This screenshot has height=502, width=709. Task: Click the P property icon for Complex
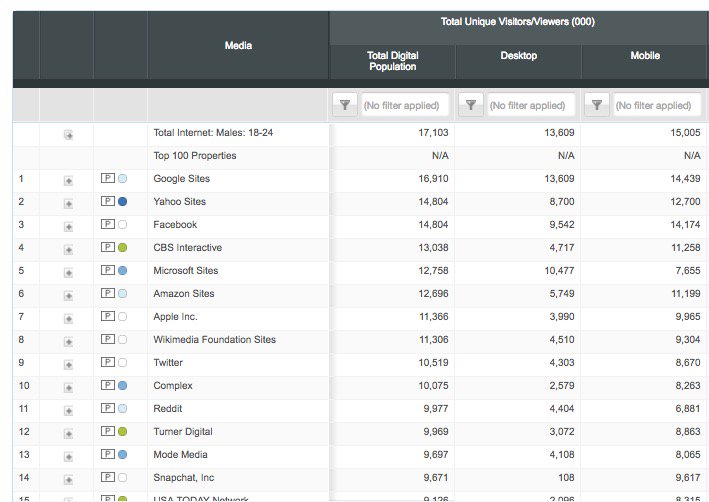[108, 385]
